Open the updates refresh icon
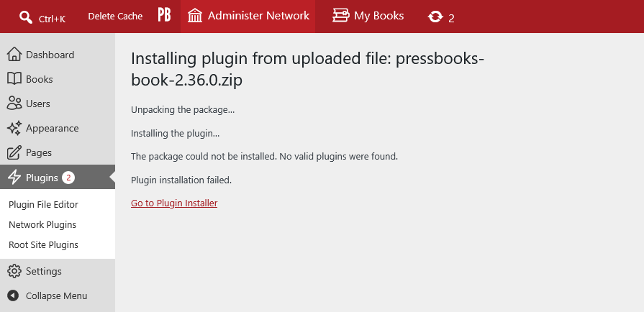 click(x=435, y=17)
